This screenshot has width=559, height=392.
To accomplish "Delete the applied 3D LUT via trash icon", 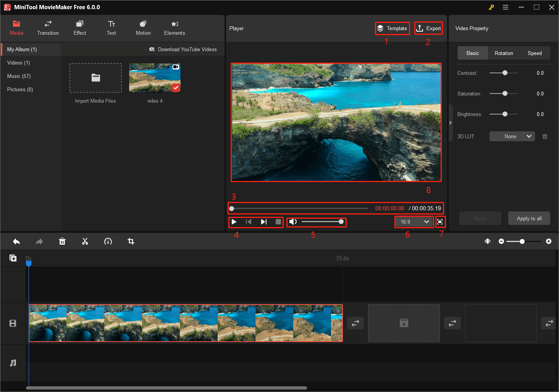I will pos(545,136).
